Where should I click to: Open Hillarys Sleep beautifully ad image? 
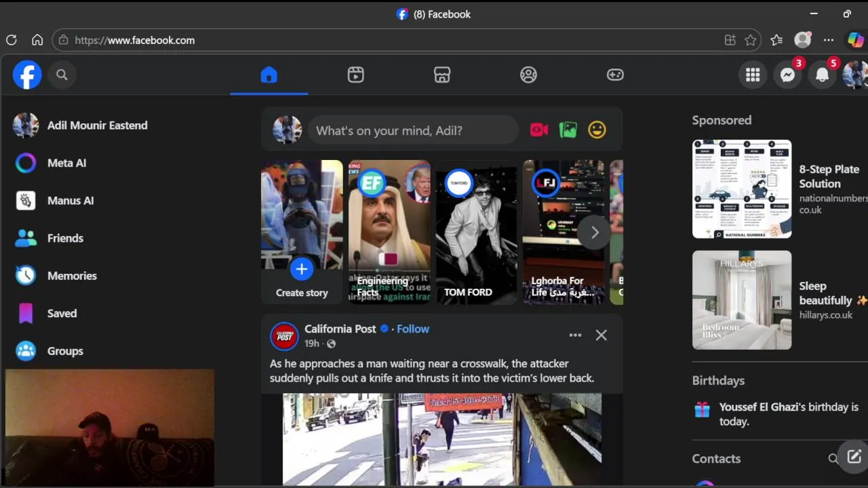742,300
